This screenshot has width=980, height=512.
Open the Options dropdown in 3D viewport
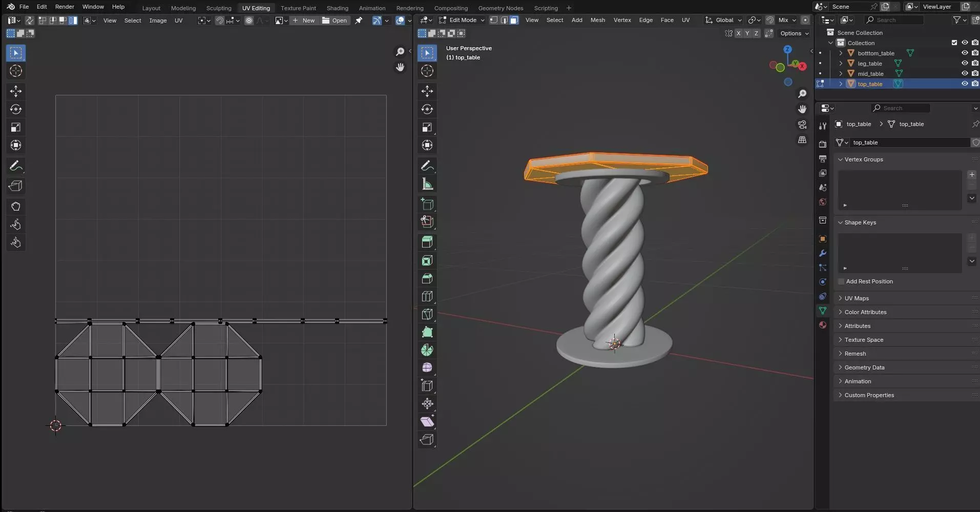[795, 33]
